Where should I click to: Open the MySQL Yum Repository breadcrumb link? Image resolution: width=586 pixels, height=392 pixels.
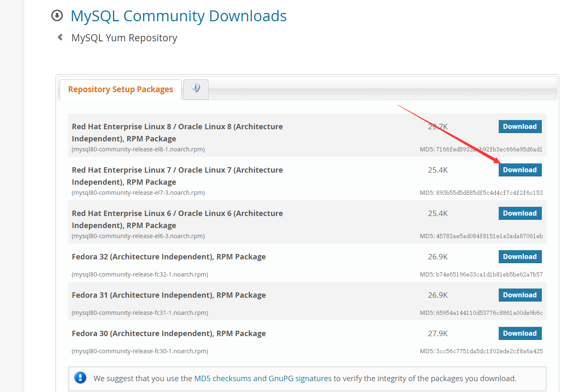(124, 38)
